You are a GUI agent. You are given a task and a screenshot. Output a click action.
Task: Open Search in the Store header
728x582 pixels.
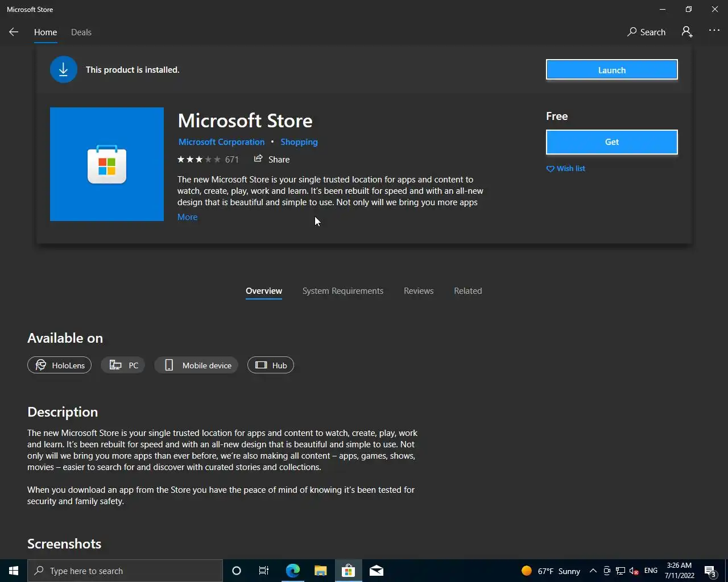(646, 32)
